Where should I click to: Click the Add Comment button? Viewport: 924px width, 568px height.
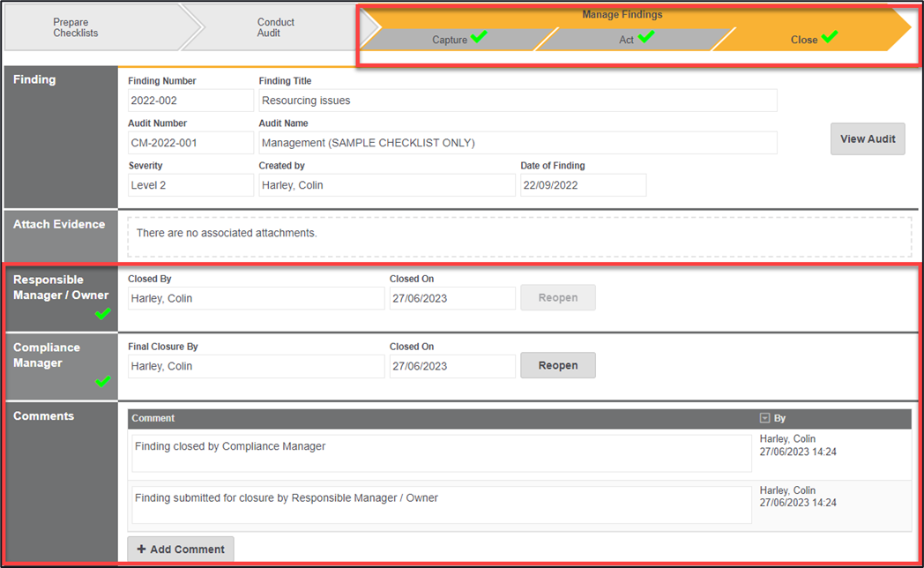(x=181, y=549)
